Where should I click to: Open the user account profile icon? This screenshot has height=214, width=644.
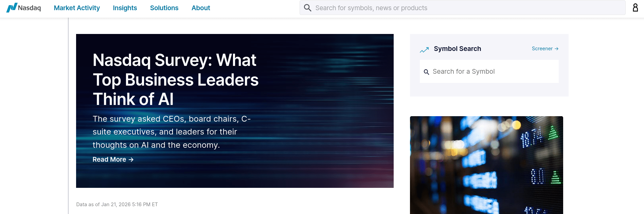(x=635, y=8)
